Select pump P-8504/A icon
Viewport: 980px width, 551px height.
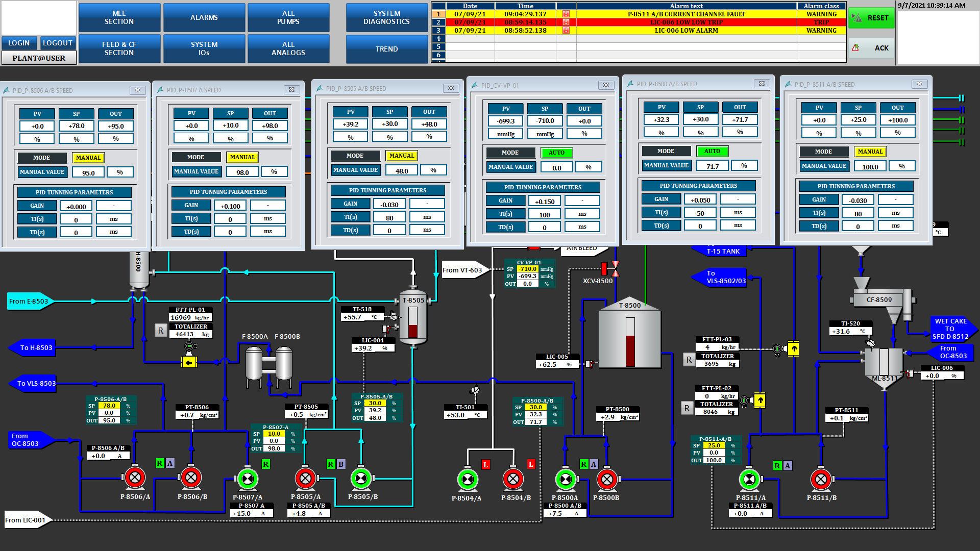pos(468,479)
